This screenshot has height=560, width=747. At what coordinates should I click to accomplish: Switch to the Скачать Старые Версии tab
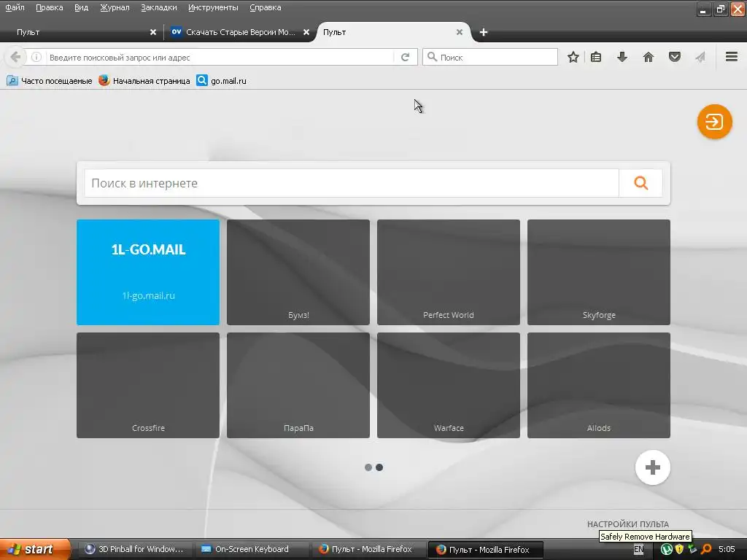point(240,32)
